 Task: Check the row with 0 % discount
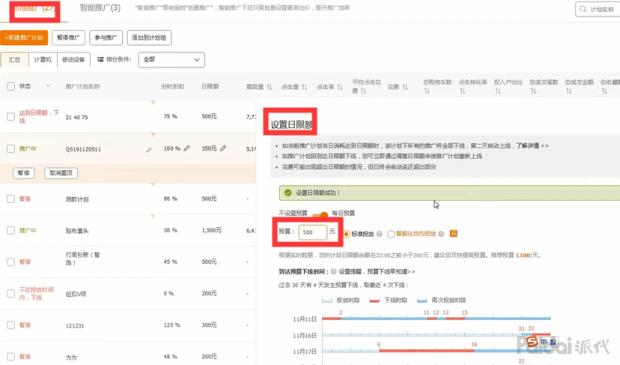tap(11, 293)
